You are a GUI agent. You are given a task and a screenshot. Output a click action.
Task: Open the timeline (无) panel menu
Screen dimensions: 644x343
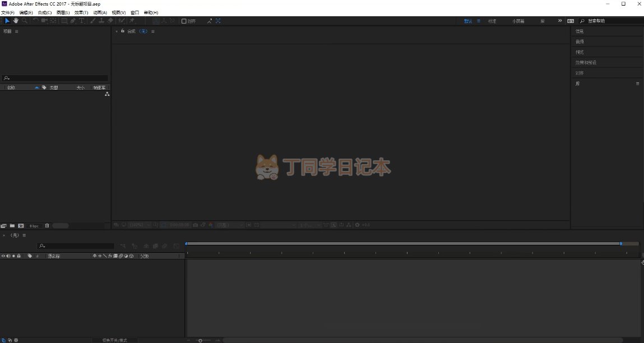pyautogui.click(x=24, y=235)
